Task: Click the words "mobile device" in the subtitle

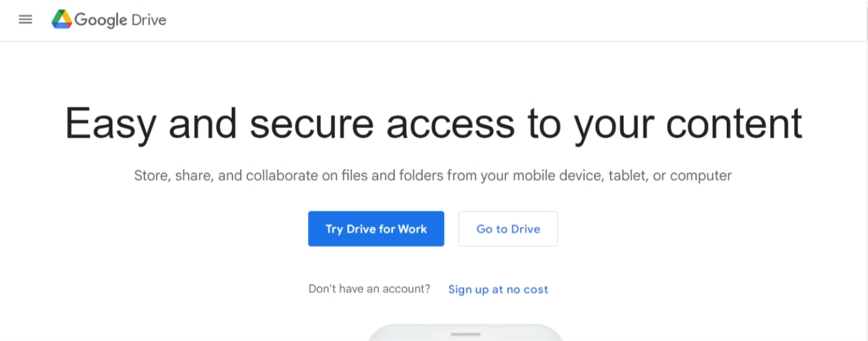Action: coord(558,176)
